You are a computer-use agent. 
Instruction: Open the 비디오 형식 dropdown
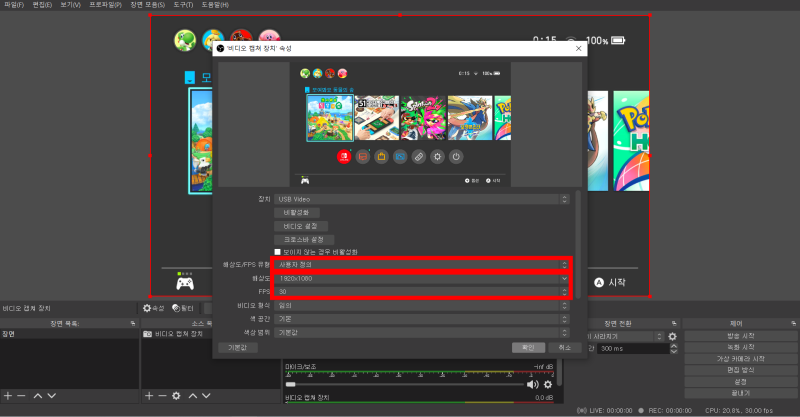(x=421, y=305)
